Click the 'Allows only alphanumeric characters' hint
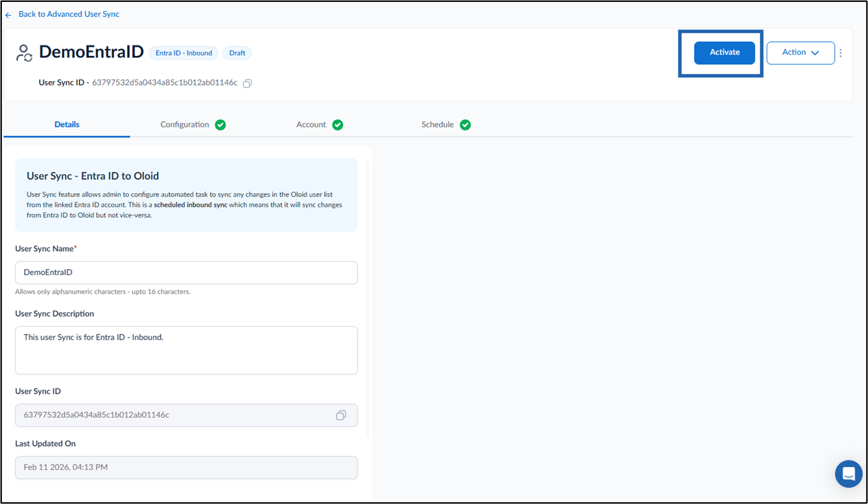The height and width of the screenshot is (504, 868). click(103, 292)
